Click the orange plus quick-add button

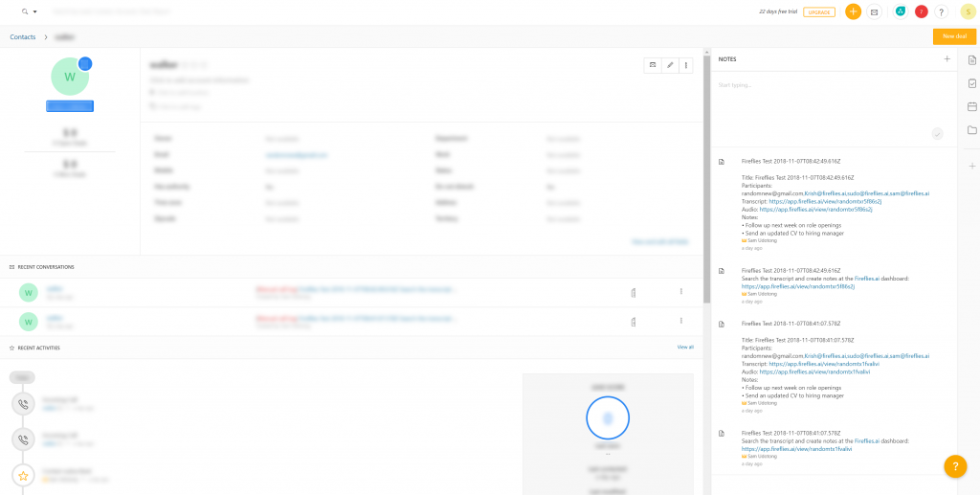853,11
